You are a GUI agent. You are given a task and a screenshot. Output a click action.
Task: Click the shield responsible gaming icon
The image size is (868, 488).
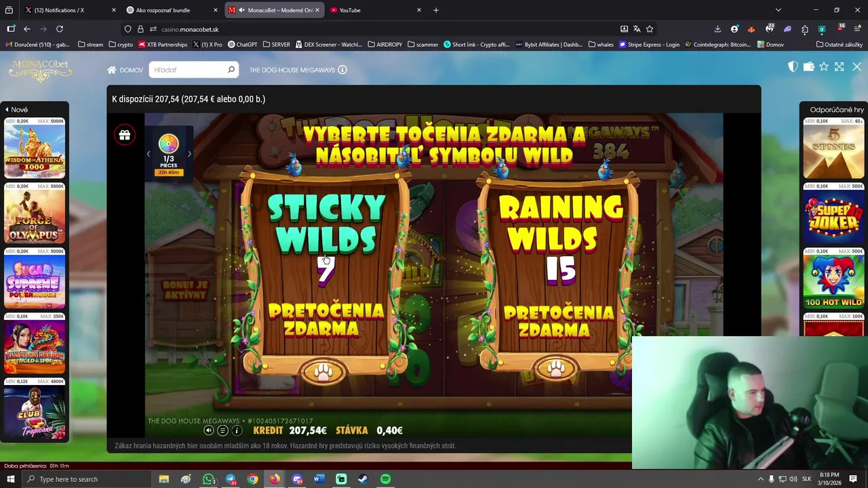[793, 66]
